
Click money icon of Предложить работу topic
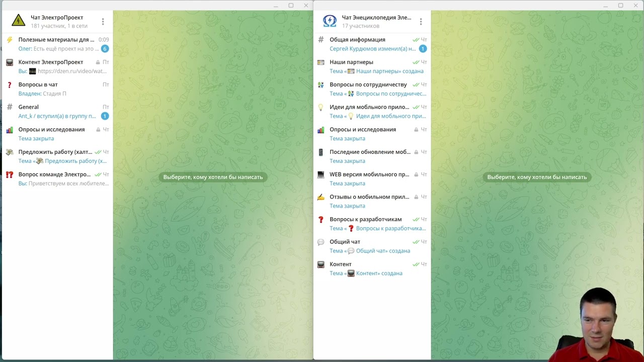point(10,152)
